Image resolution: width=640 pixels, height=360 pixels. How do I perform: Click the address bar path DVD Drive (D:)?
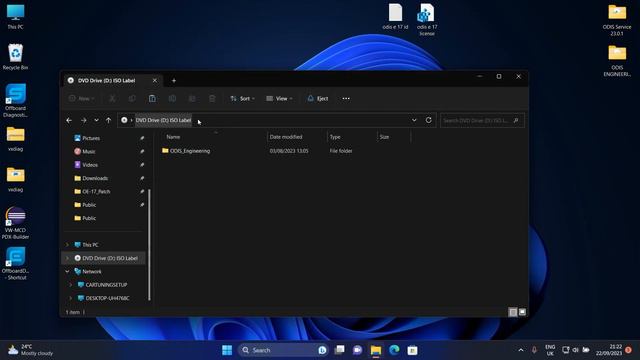(163, 120)
